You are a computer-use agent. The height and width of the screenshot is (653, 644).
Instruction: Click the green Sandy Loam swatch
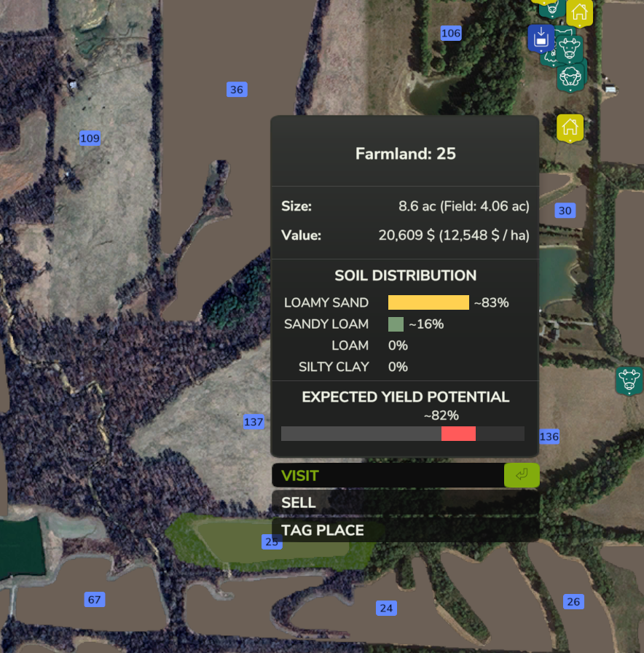[396, 324]
